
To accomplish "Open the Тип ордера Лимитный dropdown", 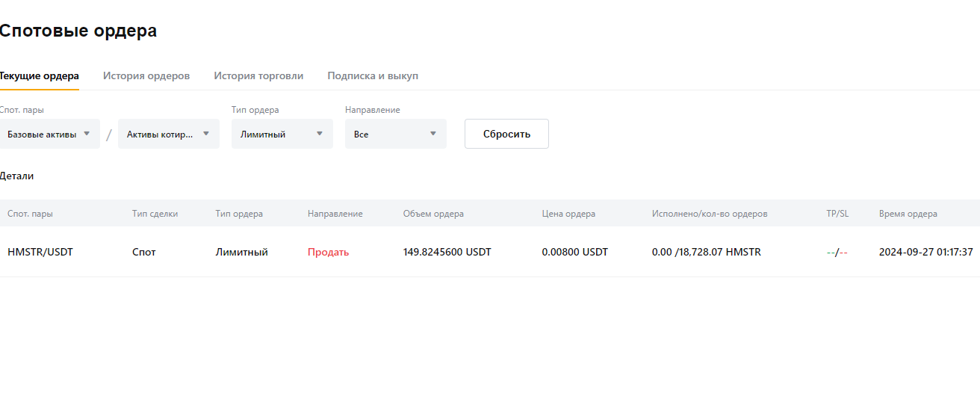I will (x=282, y=134).
